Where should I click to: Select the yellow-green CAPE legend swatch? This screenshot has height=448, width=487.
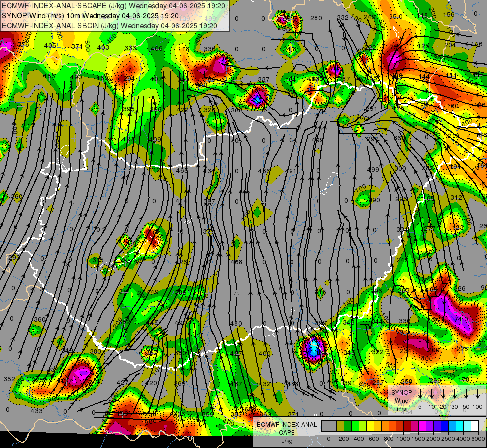point(363,426)
